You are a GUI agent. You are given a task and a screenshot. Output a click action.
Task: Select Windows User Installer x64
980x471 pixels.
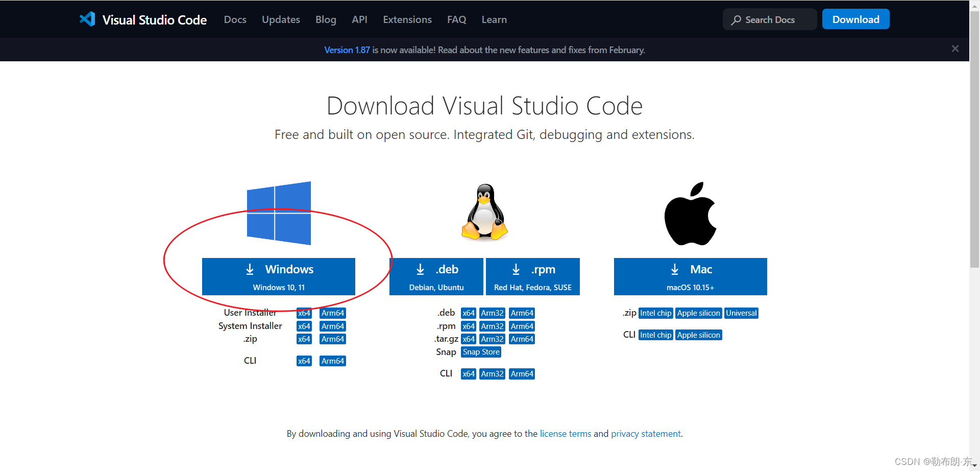tap(304, 313)
